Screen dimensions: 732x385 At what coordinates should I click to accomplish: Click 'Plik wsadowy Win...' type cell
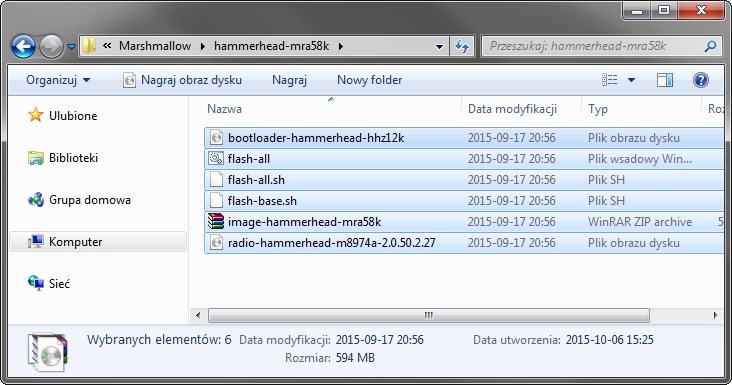(640, 159)
